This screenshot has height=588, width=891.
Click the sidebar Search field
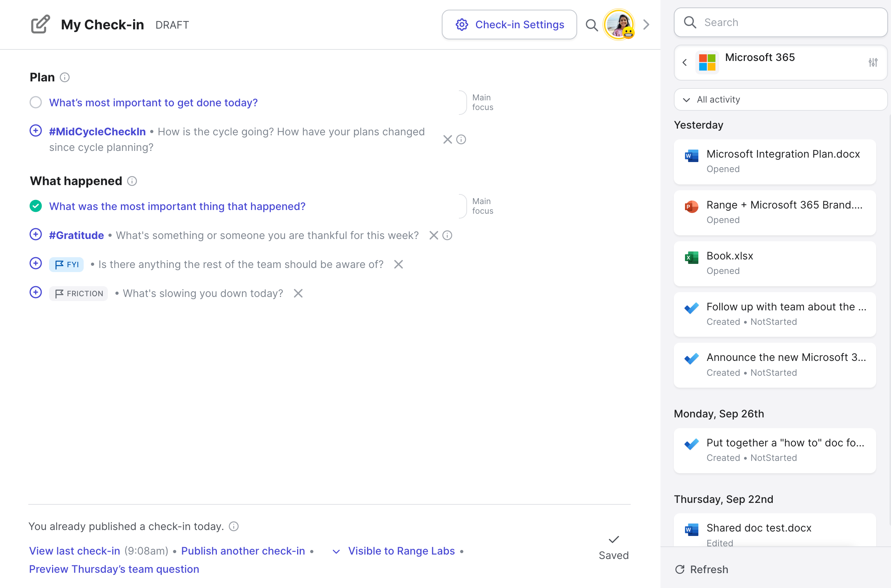point(781,23)
